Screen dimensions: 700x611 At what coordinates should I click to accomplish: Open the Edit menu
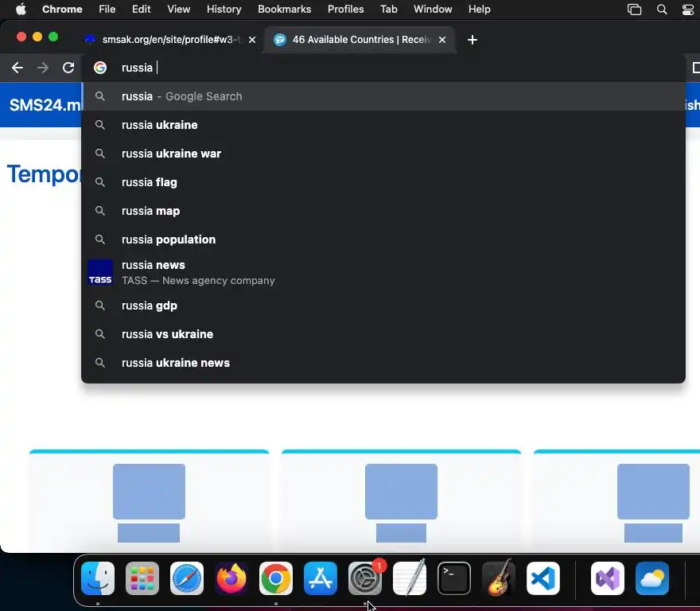click(x=141, y=10)
